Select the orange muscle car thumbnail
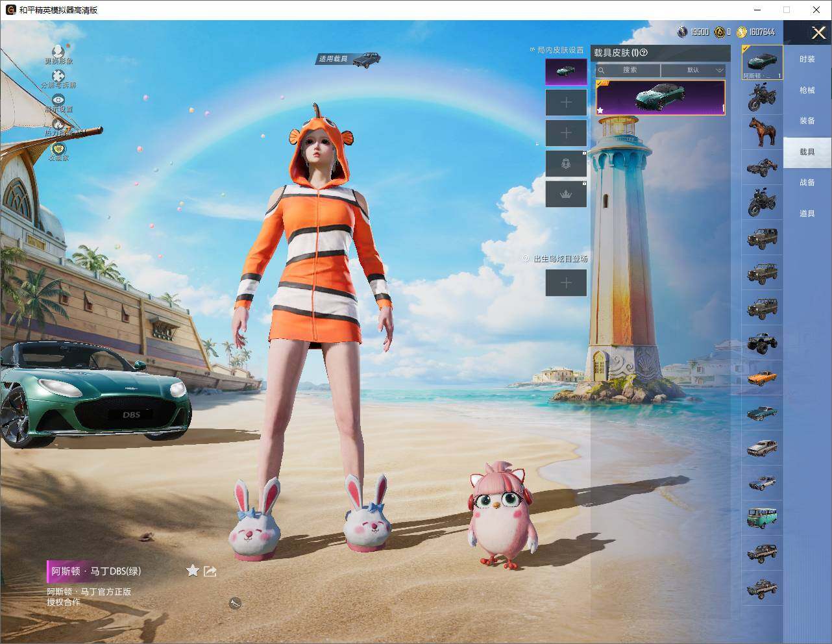 pyautogui.click(x=762, y=377)
